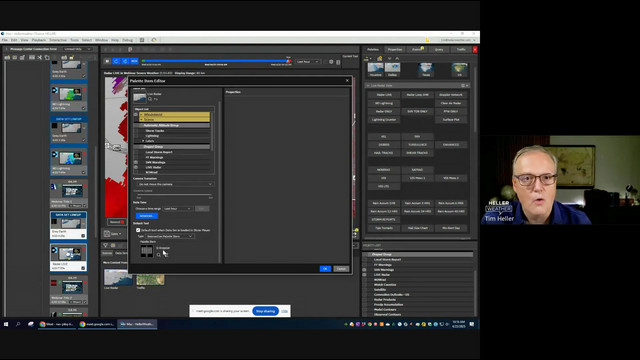Click the magnifier icon beside Live Radar thumbnail
The width and height of the screenshot is (640, 360).
[x=150, y=99]
